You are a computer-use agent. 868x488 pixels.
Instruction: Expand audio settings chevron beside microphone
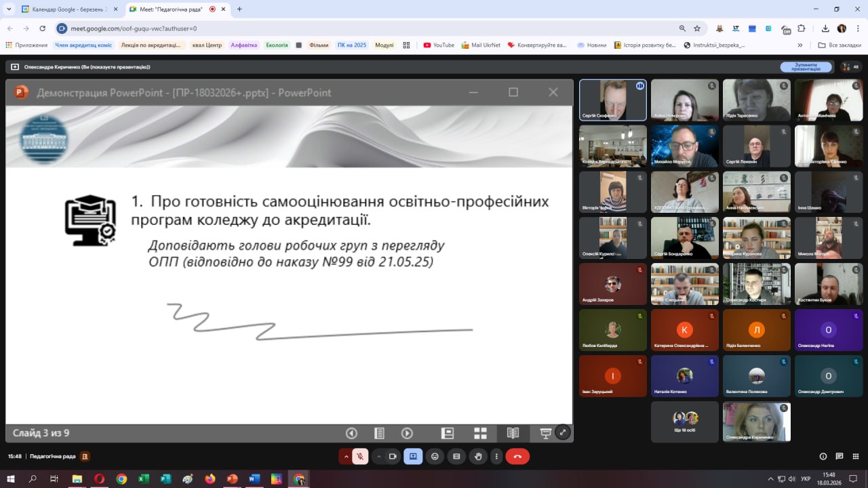pos(346,456)
